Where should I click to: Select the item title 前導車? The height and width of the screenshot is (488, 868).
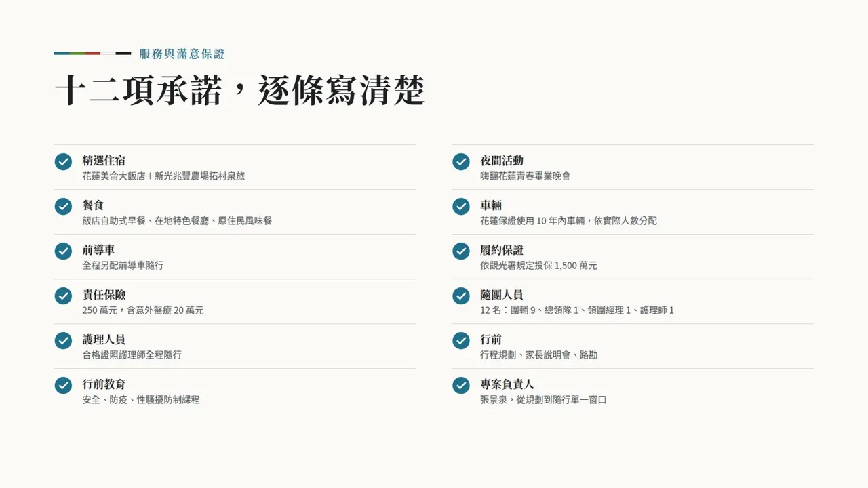98,250
